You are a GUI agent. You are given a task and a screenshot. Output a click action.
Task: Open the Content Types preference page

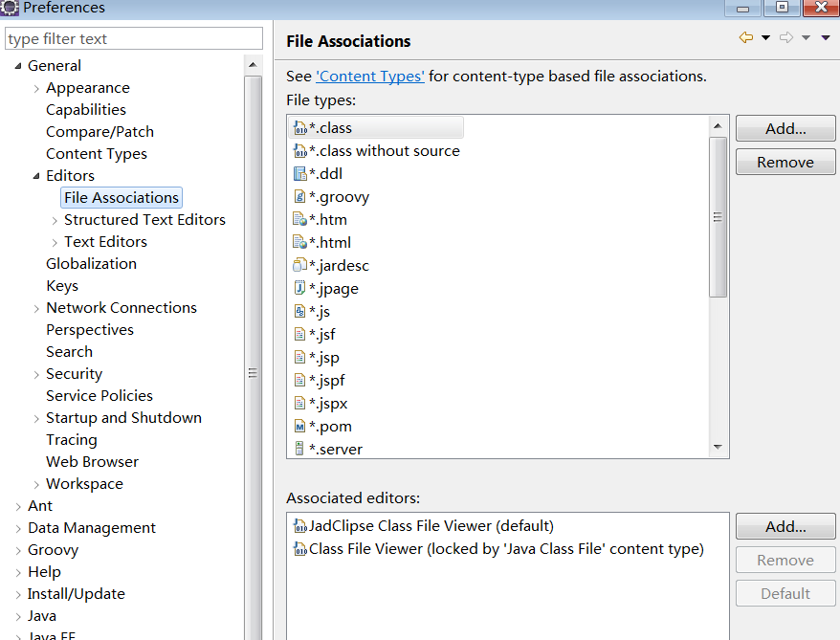coord(97,154)
